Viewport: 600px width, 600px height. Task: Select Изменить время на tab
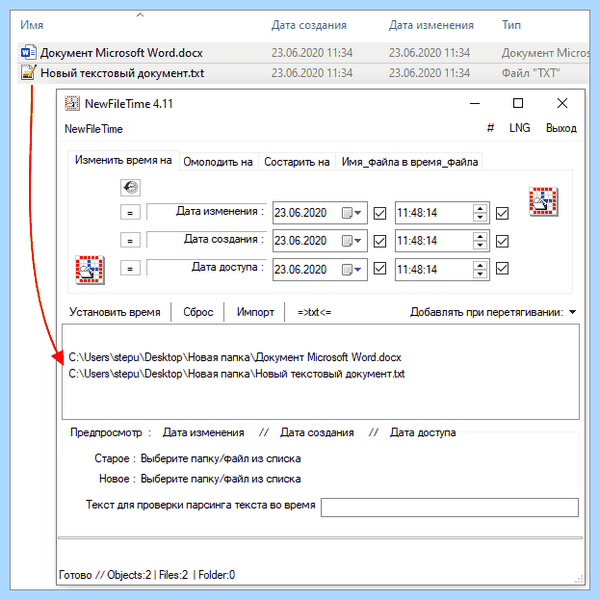tap(123, 160)
